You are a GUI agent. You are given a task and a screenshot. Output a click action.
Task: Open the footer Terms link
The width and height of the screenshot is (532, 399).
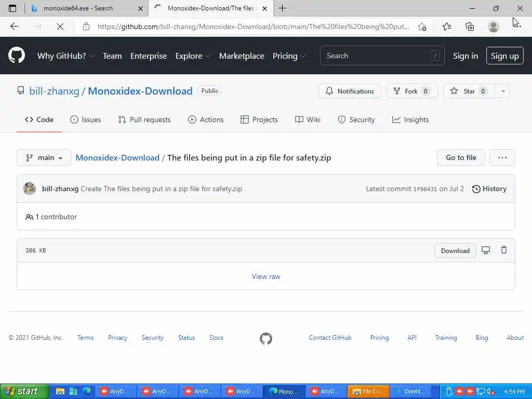85,338
